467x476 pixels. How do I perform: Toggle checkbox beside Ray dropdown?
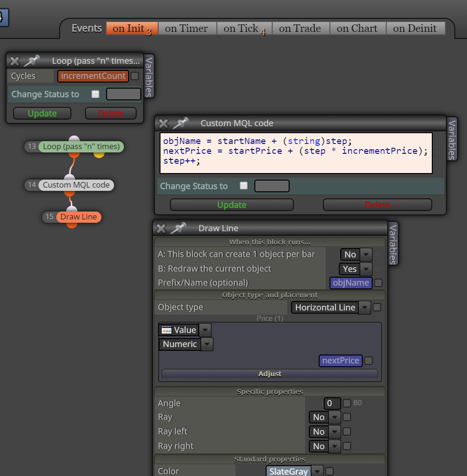(347, 417)
